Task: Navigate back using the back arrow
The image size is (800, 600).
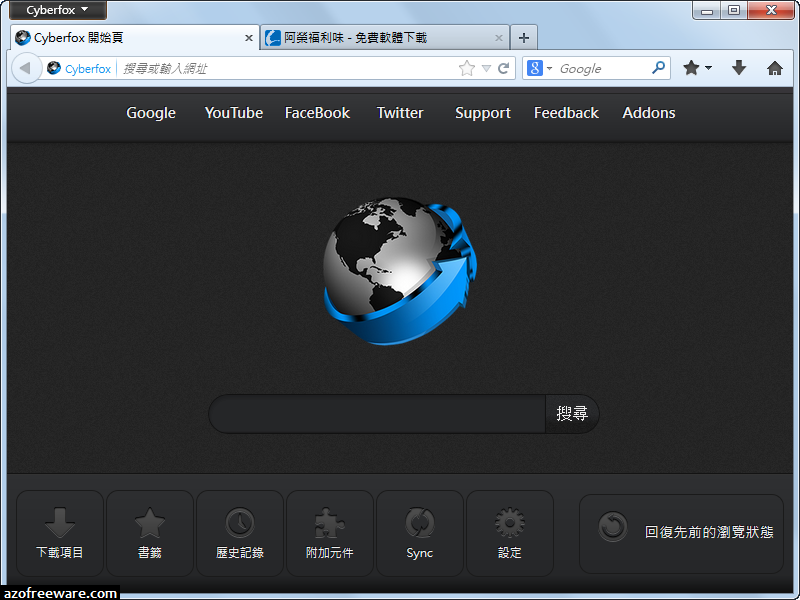Action: coord(25,68)
